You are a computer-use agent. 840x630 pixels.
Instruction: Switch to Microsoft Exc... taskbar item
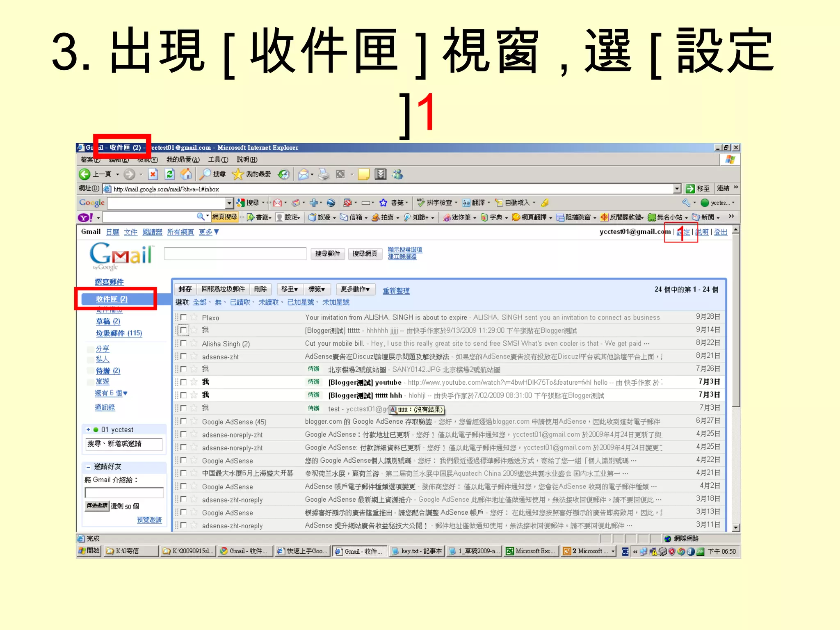click(532, 551)
